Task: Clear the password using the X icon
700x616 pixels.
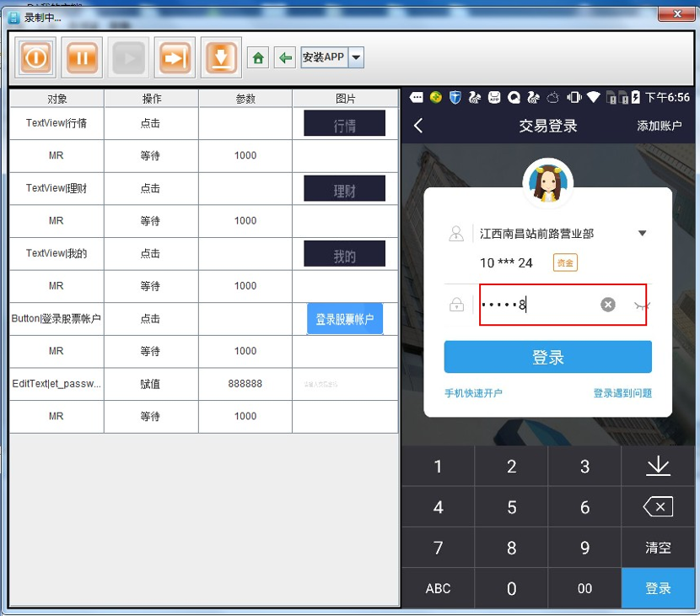Action: (607, 305)
